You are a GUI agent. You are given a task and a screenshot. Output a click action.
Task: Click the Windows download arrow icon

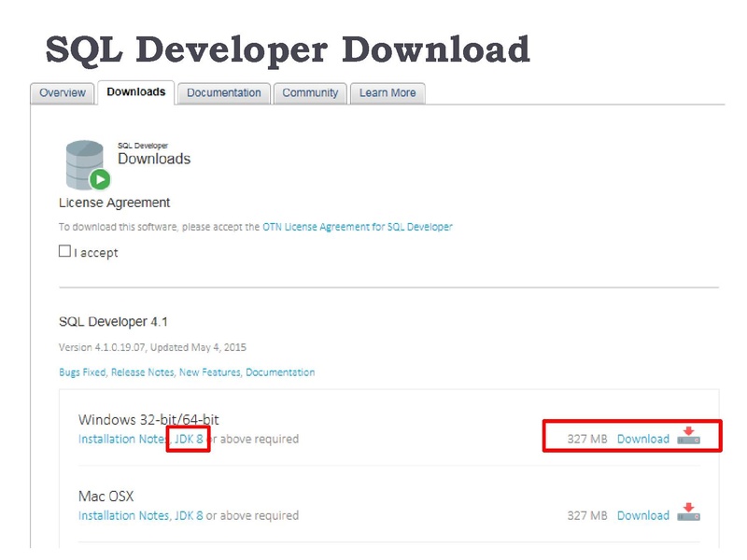[x=688, y=437]
